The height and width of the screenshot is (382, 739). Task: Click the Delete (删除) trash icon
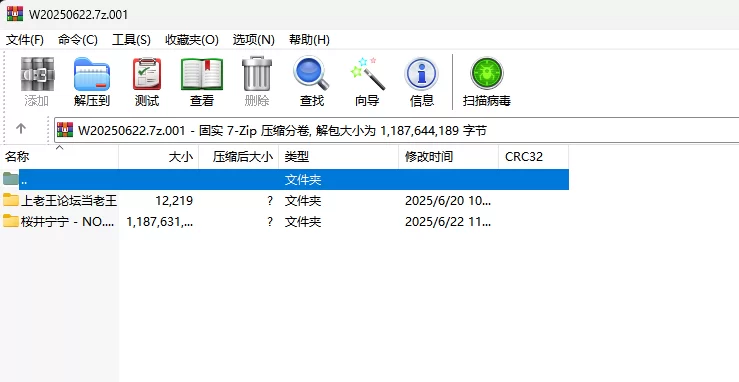tap(257, 74)
